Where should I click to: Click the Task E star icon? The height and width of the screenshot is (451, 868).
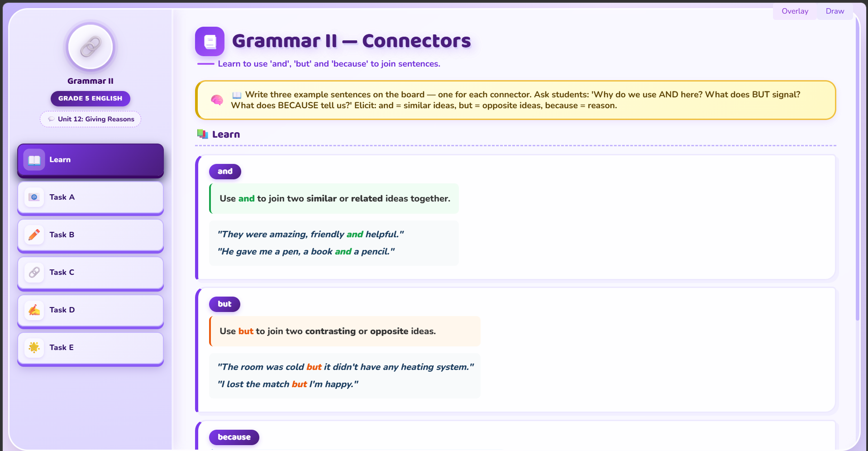click(x=34, y=348)
